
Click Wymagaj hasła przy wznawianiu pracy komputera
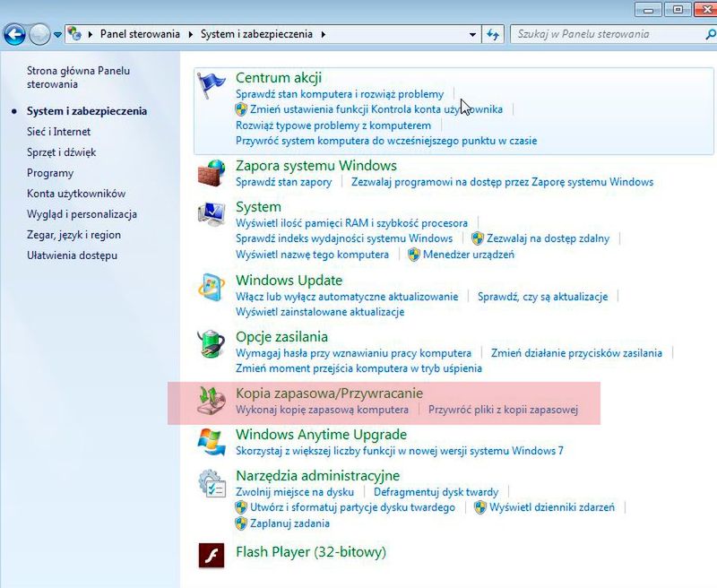pos(353,353)
